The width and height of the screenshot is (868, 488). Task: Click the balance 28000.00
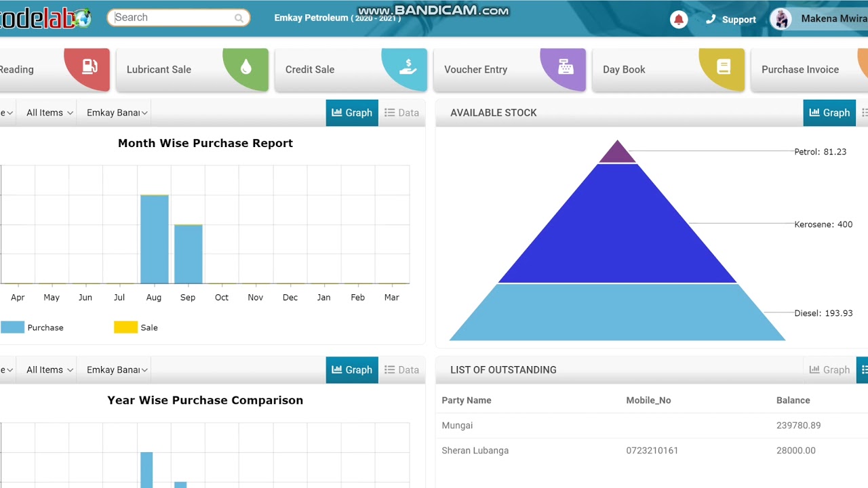click(x=796, y=451)
